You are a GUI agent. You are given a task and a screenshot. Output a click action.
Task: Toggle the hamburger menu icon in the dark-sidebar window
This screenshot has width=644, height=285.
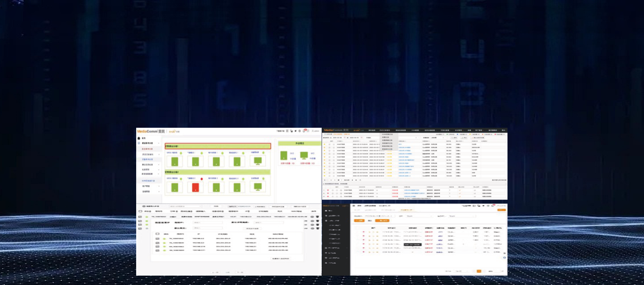click(x=354, y=206)
